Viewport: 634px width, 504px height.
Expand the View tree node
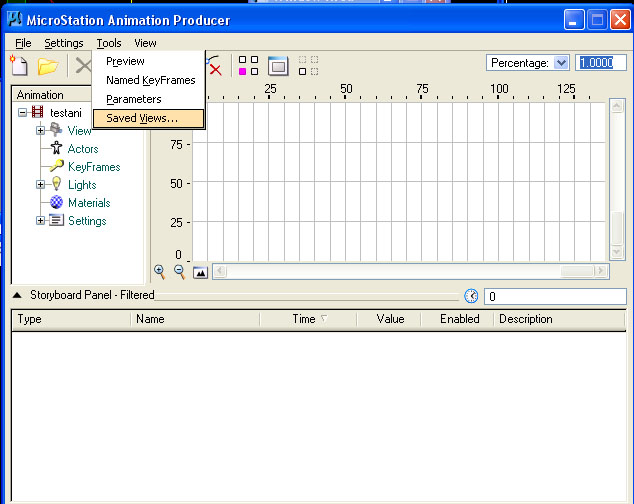tap(40, 130)
